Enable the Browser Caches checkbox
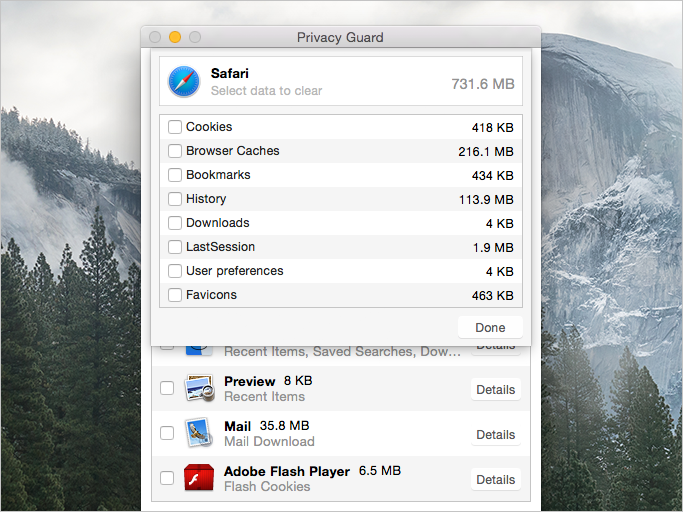This screenshot has width=683, height=512. tap(175, 151)
